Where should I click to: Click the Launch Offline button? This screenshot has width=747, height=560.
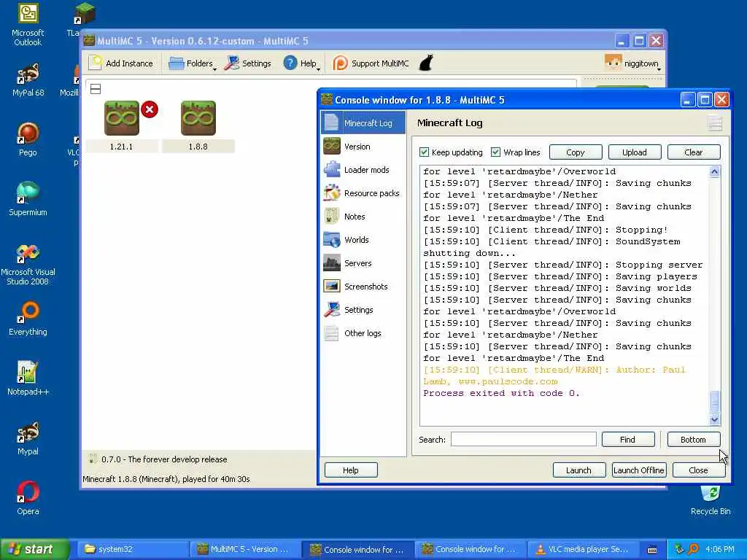click(638, 470)
